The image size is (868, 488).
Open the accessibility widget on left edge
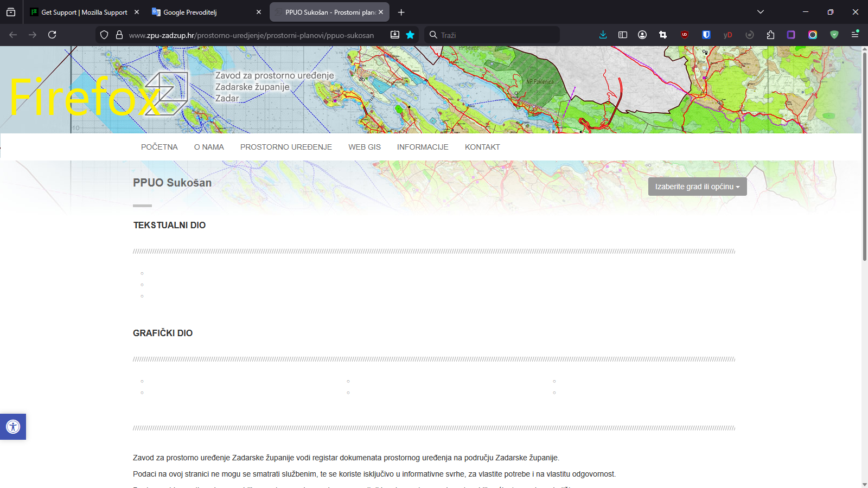point(13,427)
